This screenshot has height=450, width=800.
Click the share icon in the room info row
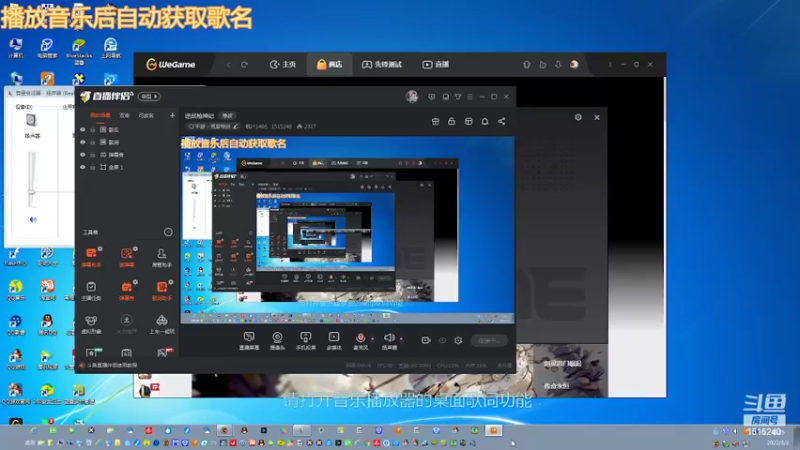(502, 121)
